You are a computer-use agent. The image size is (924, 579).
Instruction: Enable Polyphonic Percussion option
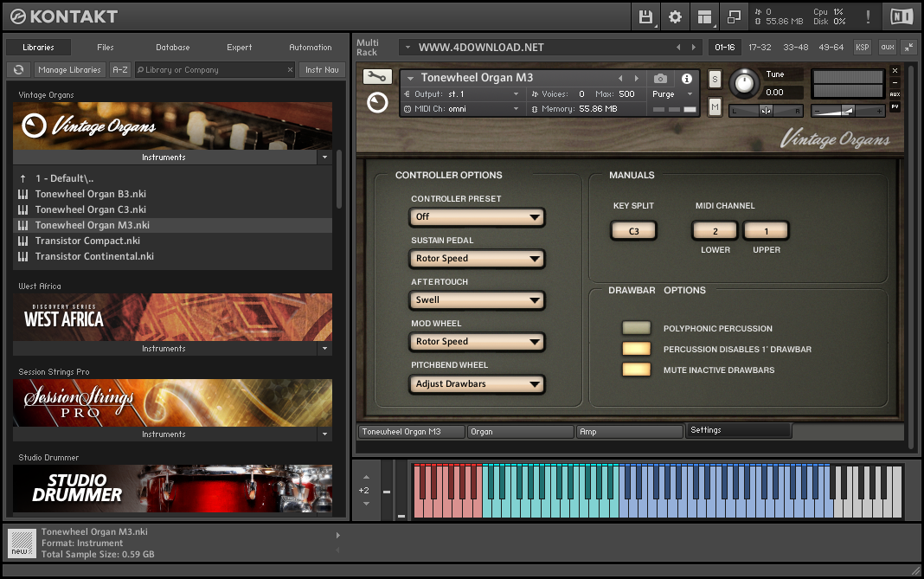[x=636, y=328]
